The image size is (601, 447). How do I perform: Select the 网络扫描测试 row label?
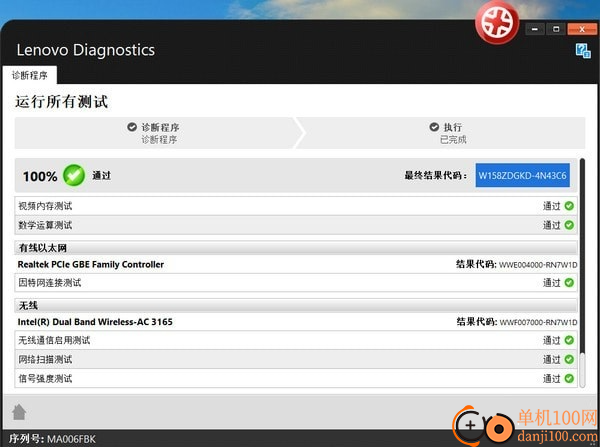click(45, 359)
